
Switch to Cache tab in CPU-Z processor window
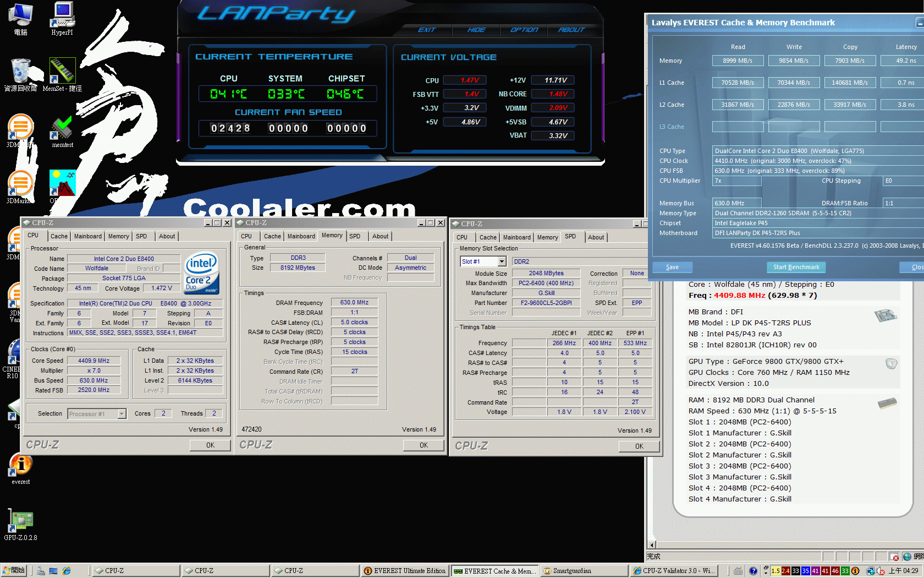point(59,236)
